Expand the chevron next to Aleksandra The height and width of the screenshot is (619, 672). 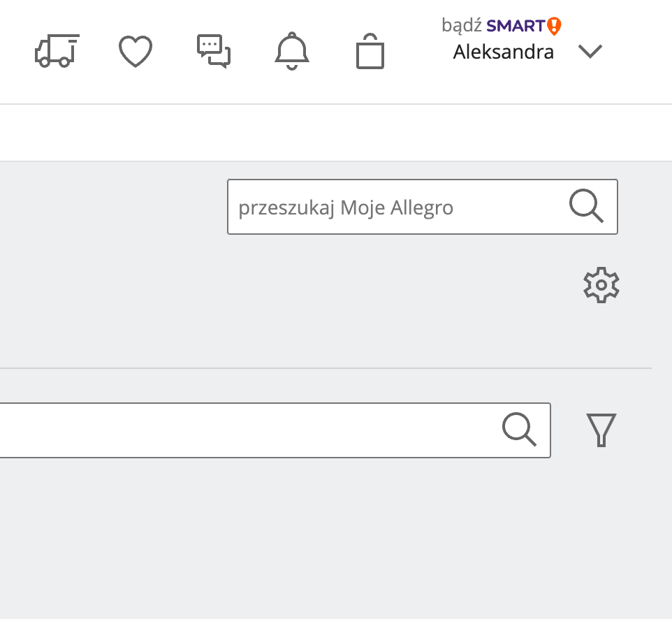tap(590, 52)
